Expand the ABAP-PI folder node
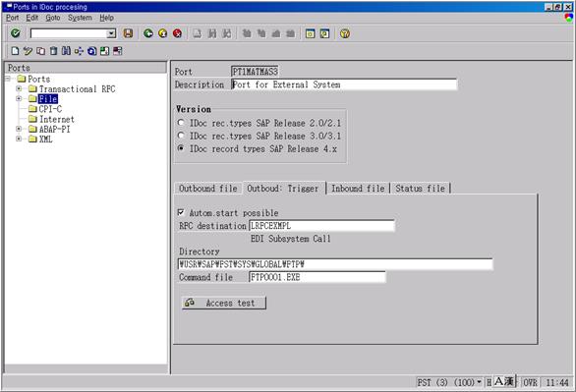 pos(19,129)
